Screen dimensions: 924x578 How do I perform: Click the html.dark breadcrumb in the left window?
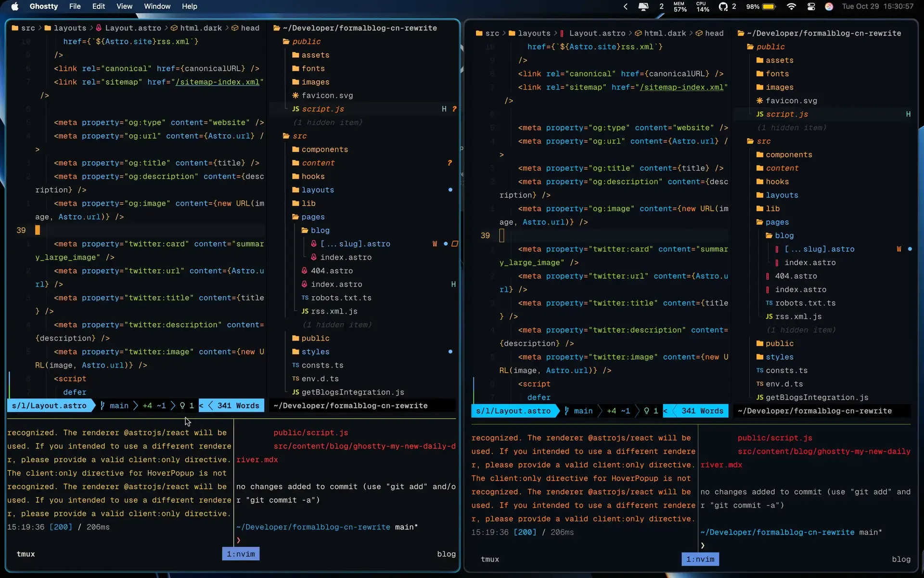point(201,28)
